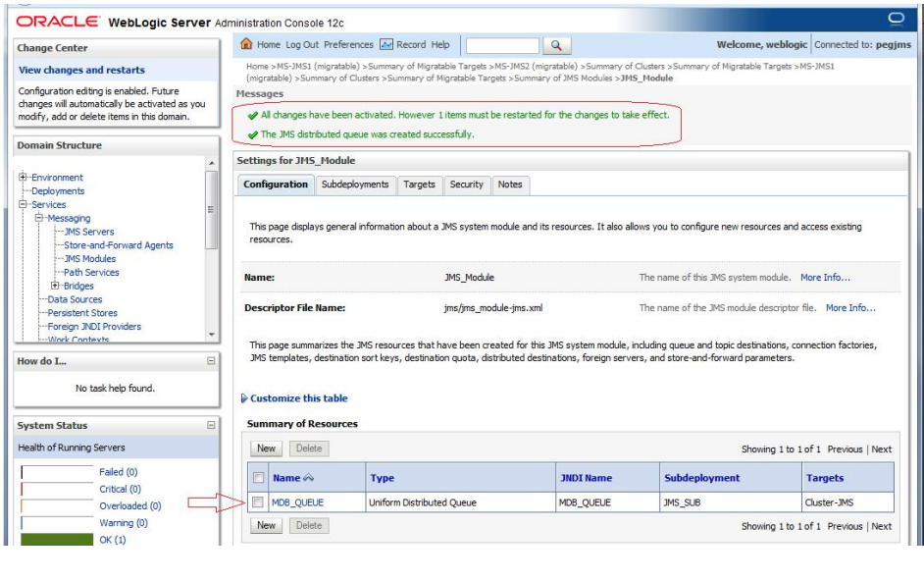Expand Customize this table section
The image size is (924, 581).
coord(294,398)
